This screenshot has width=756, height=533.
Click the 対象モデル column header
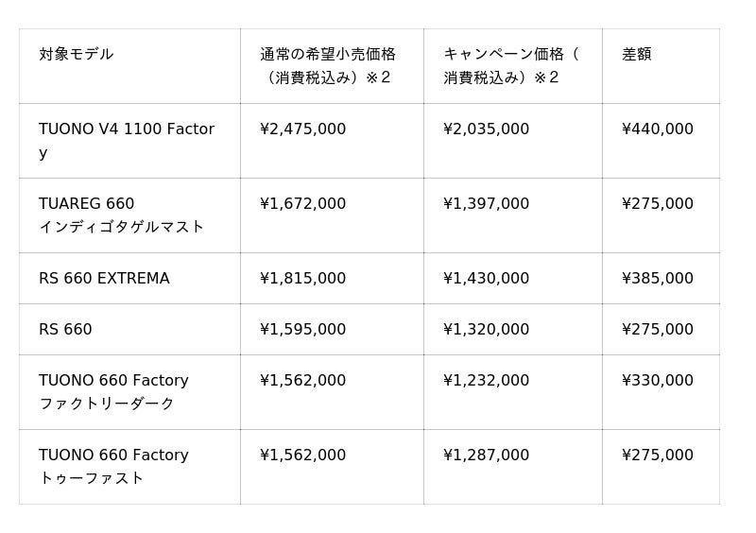pos(77,55)
